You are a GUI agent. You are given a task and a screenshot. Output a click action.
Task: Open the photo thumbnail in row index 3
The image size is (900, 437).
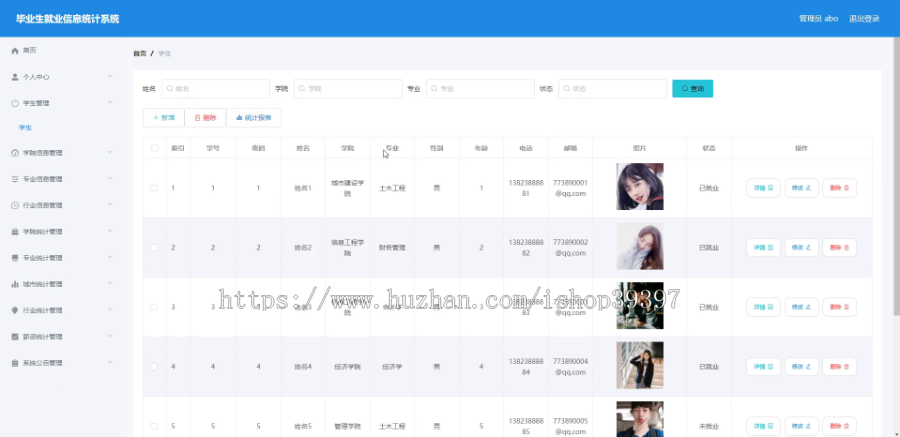(x=640, y=305)
